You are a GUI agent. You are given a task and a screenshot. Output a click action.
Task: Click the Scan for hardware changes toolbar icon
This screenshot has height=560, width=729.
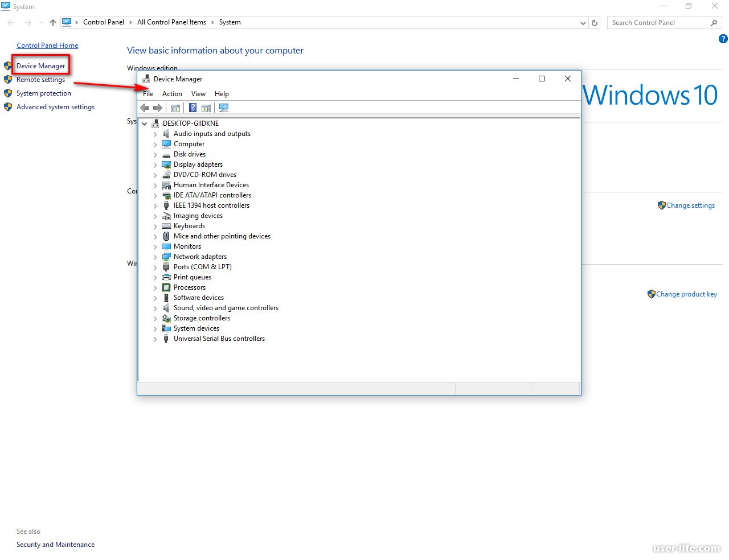224,108
